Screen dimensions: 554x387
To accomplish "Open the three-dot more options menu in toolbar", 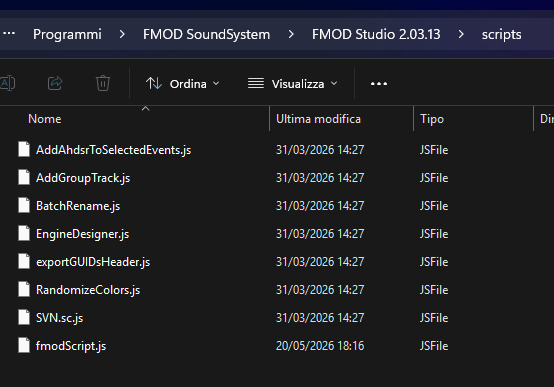I will click(379, 84).
